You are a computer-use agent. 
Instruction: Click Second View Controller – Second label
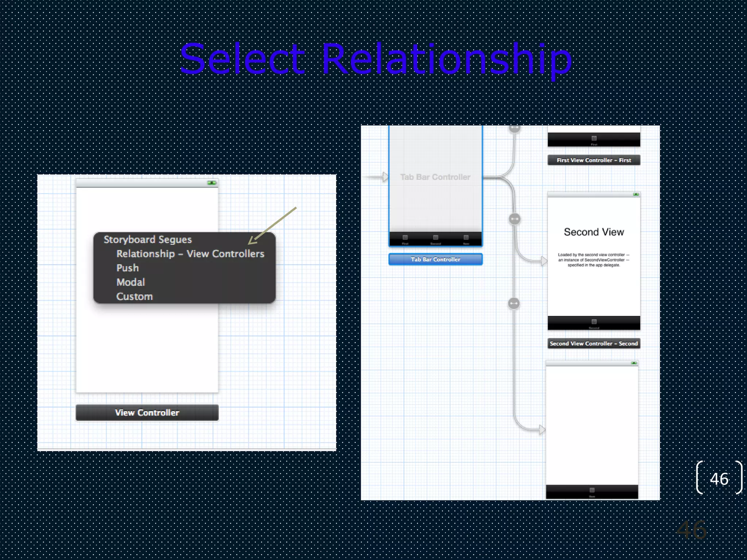[594, 343]
